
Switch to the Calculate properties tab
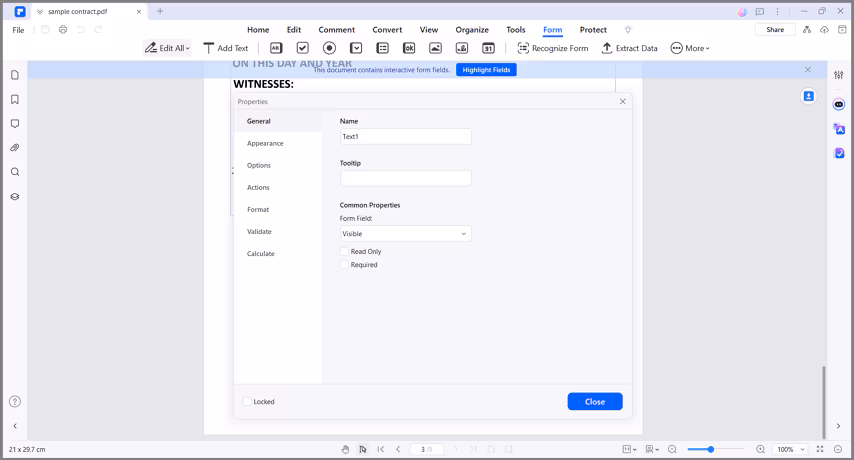point(261,254)
